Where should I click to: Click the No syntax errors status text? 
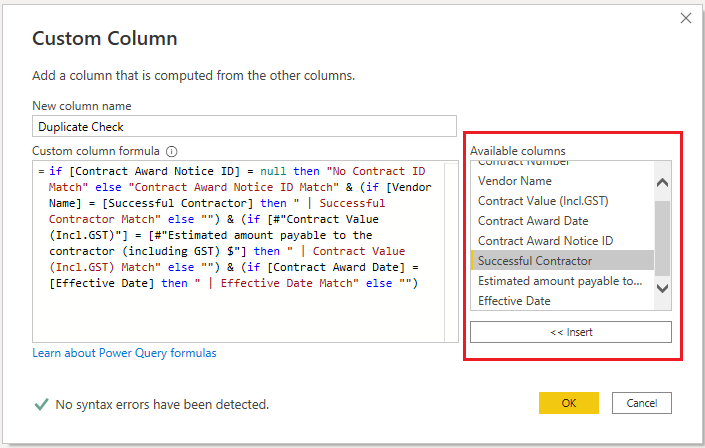pyautogui.click(x=162, y=405)
